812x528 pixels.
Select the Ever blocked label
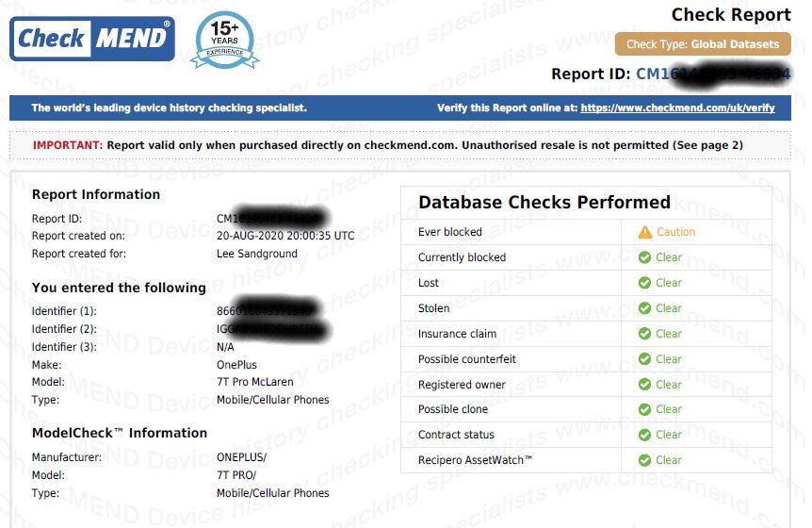pyautogui.click(x=450, y=232)
